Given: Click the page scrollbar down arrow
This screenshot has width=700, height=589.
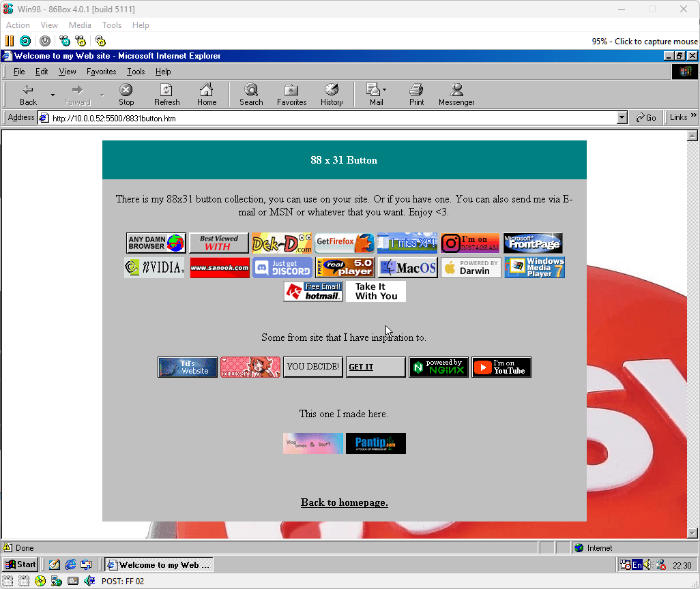Looking at the screenshot, I should click(692, 533).
